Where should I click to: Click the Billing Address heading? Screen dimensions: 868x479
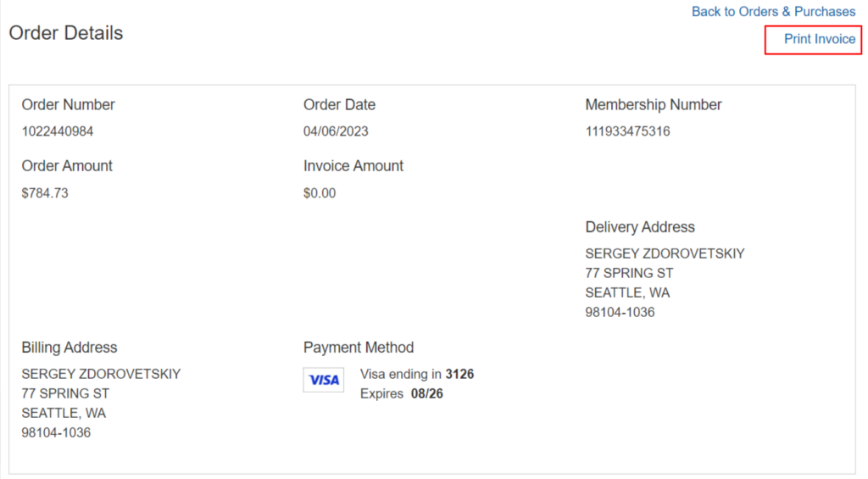(70, 348)
